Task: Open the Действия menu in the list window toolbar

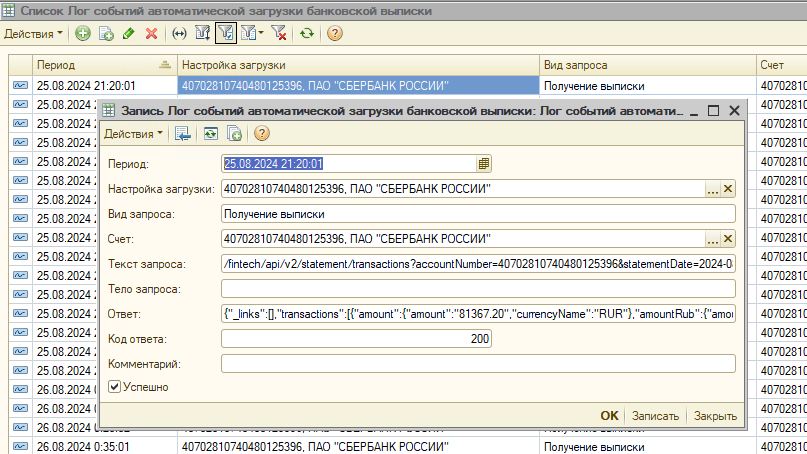Action: pyautogui.click(x=33, y=34)
